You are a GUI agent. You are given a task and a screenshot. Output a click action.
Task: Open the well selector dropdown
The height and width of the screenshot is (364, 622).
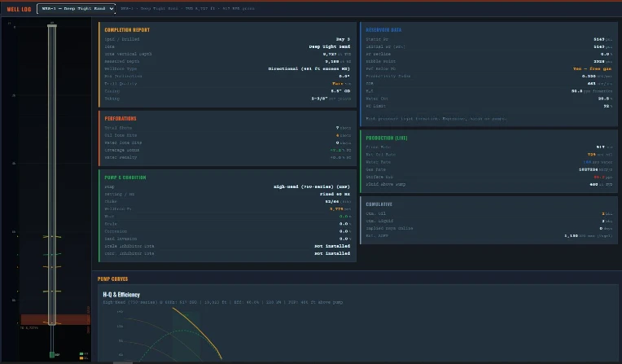[77, 8]
